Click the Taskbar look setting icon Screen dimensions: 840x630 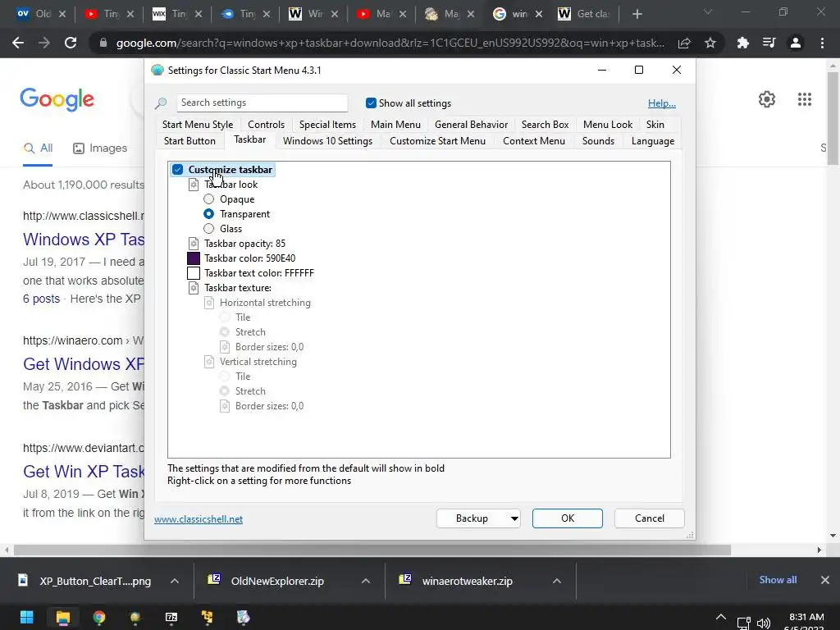(194, 185)
